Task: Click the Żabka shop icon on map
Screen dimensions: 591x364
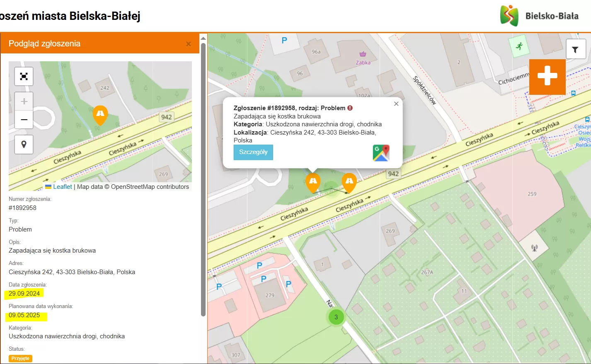Action: pos(363,54)
